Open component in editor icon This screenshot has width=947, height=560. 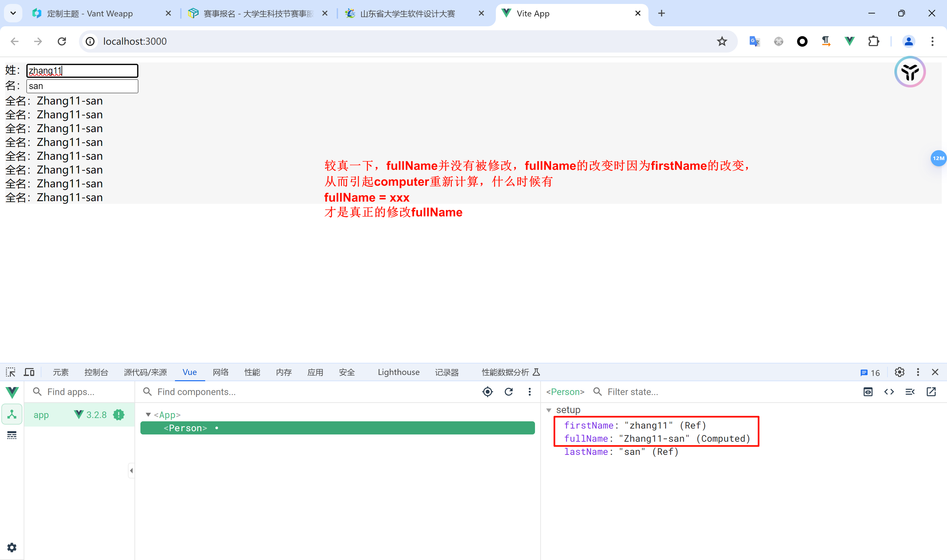click(x=931, y=392)
